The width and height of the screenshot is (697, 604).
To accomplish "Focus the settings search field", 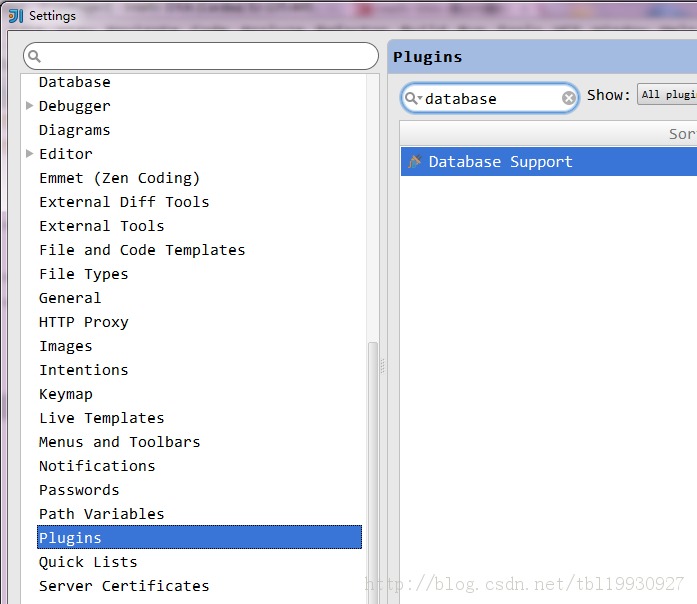I will pyautogui.click(x=201, y=56).
